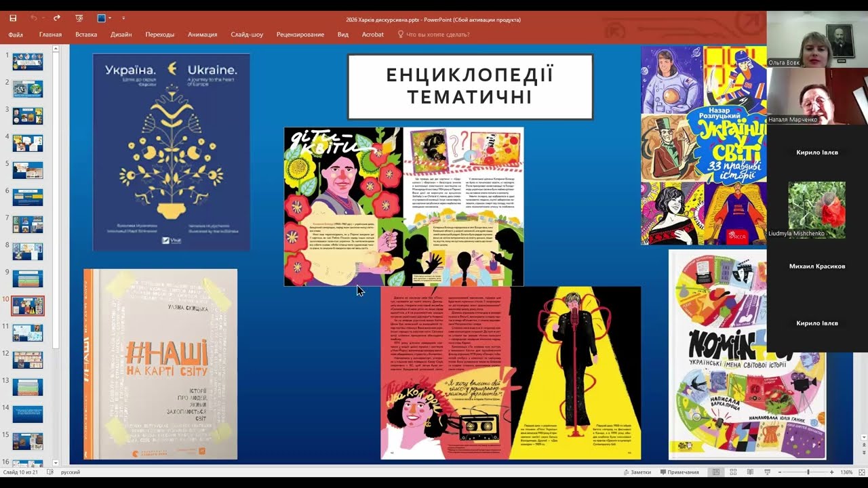Select slide 1 thumbnail
The image size is (868, 488).
(x=28, y=62)
